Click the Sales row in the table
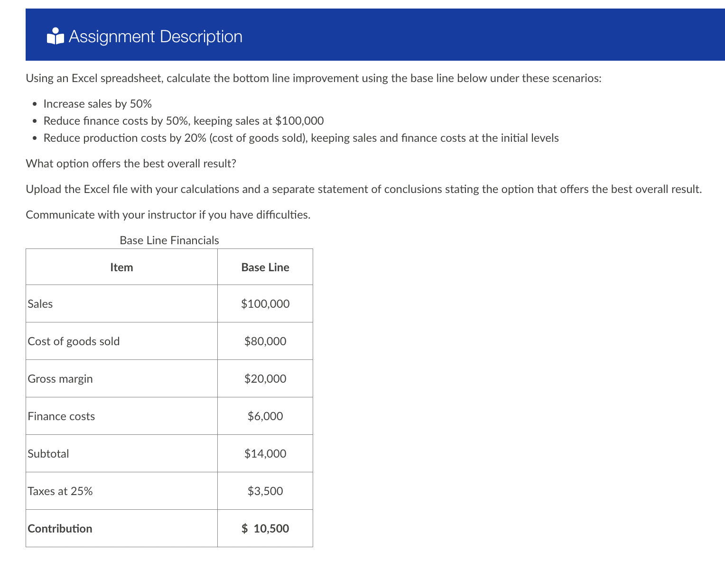Image resolution: width=725 pixels, height=588 pixels. 40,303
